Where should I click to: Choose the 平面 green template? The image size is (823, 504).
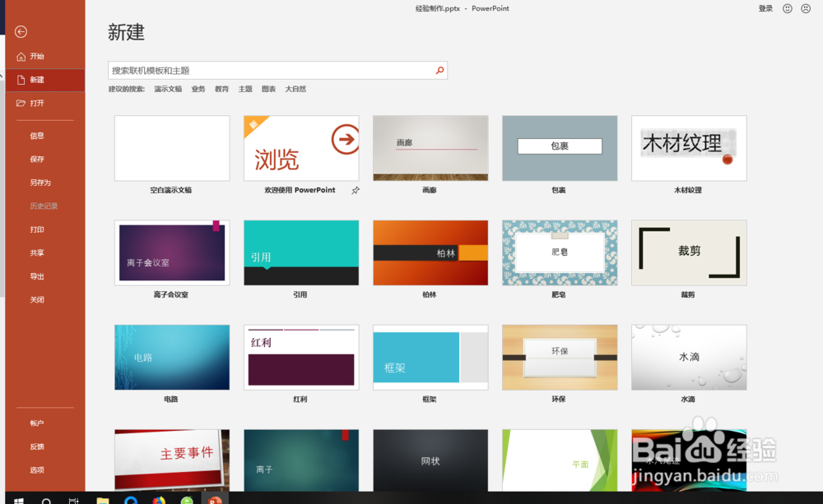click(x=560, y=460)
